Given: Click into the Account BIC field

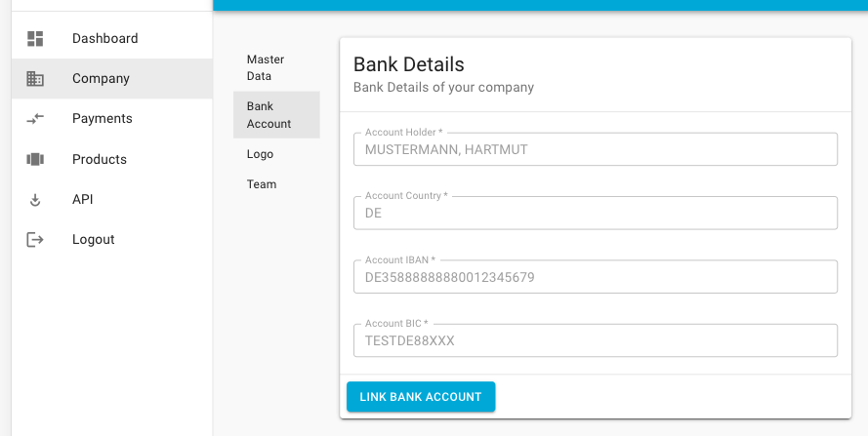Looking at the screenshot, I should tap(595, 341).
